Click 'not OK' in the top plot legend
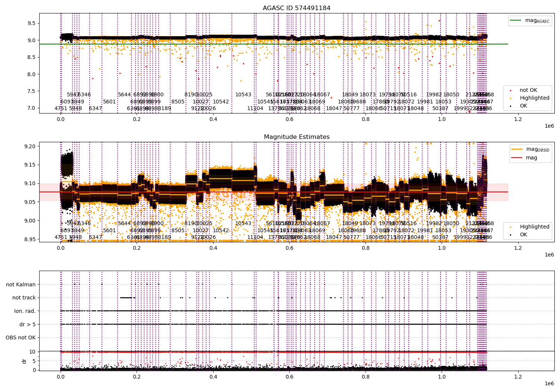 [528, 90]
